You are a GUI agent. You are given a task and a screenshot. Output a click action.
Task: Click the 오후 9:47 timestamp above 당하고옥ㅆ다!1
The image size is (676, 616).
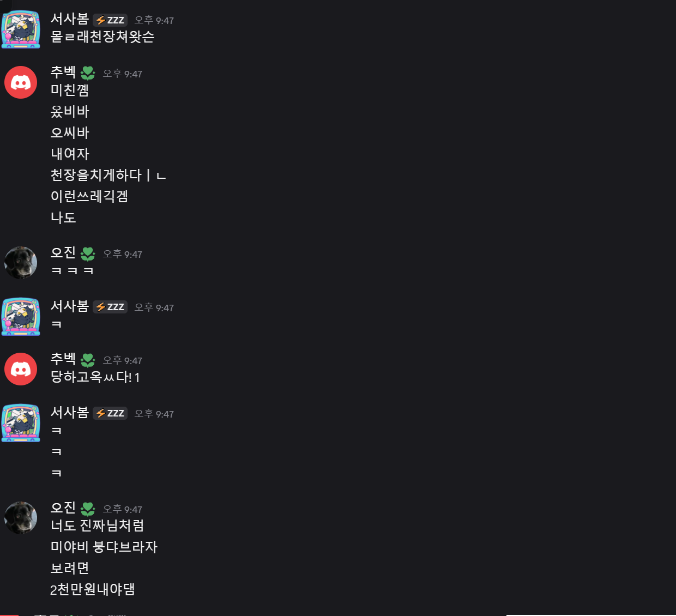tap(123, 360)
